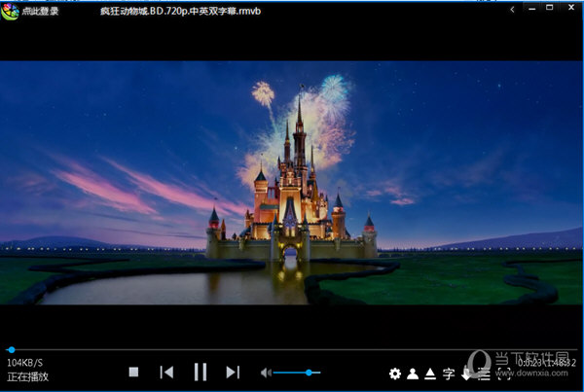Image resolution: width=584 pixels, height=392 pixels.
Task: Open subtitle options with 字 icon
Action: coord(449,374)
